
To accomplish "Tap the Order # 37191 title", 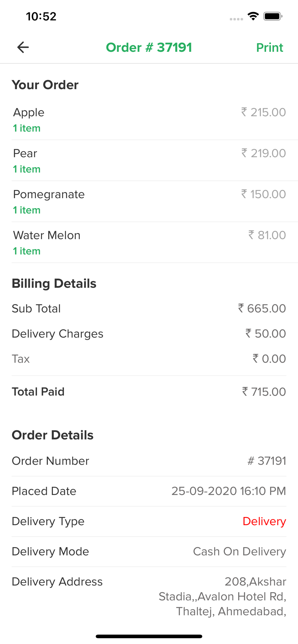I will click(x=149, y=48).
